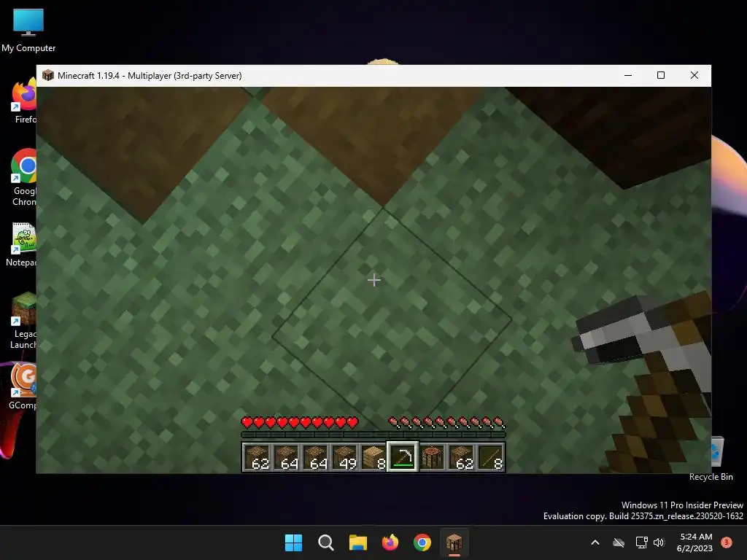747x560 pixels.
Task: Open File Explorer from the taskbar
Action: point(357,542)
